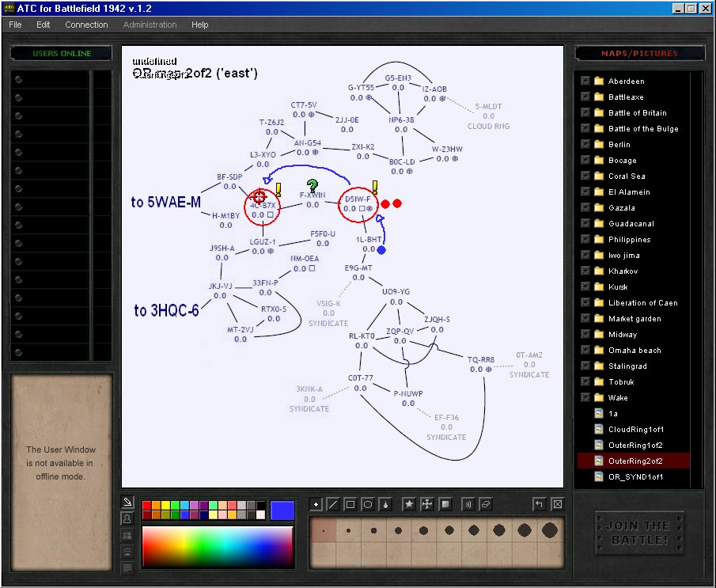Open the 1a picture file
Viewport: 716px width, 588px height.
coord(613,413)
